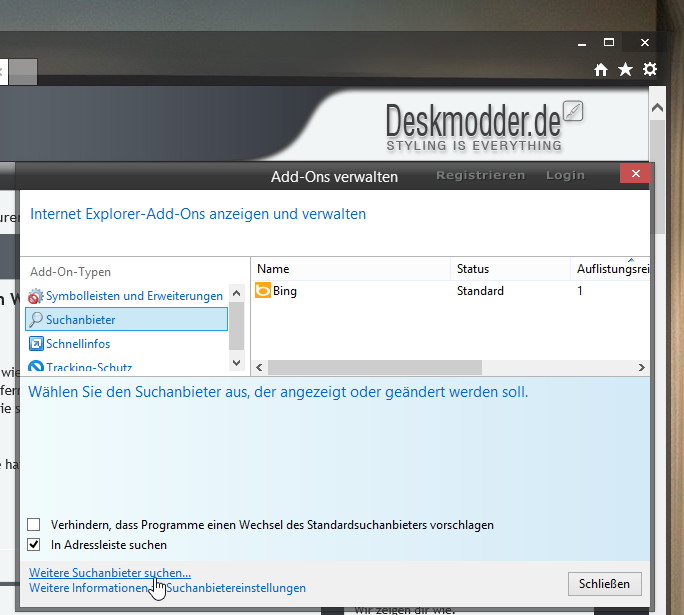Enable Verhindern Wechsel des Standardsuchanbieters checkbox
The image size is (684, 615).
pyautogui.click(x=34, y=525)
